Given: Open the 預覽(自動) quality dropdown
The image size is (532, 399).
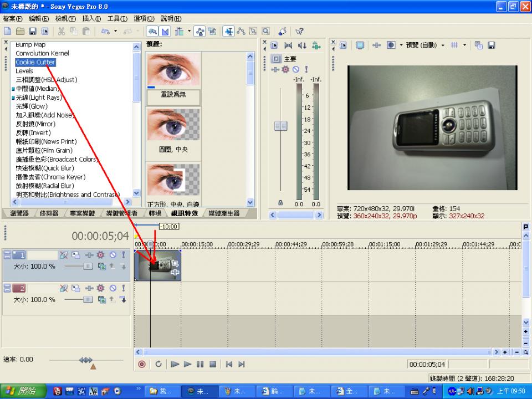Looking at the screenshot, I should pos(442,45).
